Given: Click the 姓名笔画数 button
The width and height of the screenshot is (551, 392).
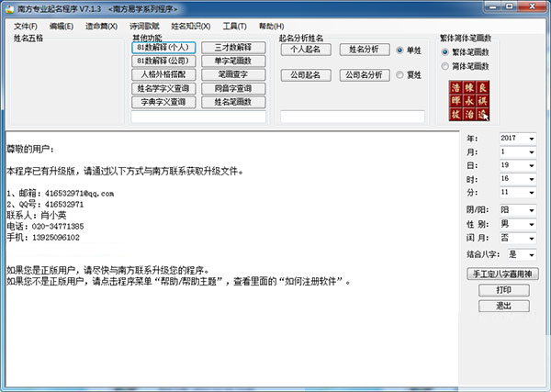Looking at the screenshot, I should pos(233,102).
